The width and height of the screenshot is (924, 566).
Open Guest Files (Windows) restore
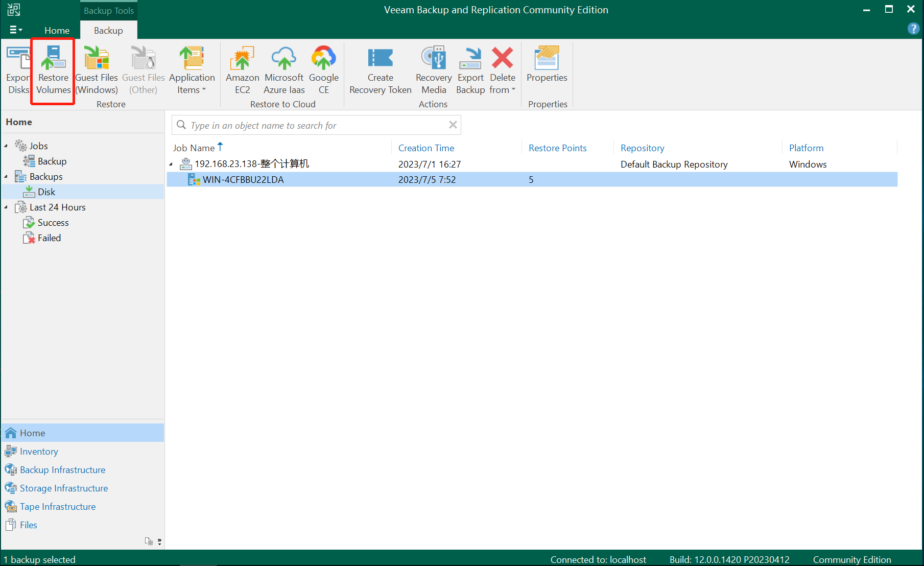pyautogui.click(x=97, y=69)
